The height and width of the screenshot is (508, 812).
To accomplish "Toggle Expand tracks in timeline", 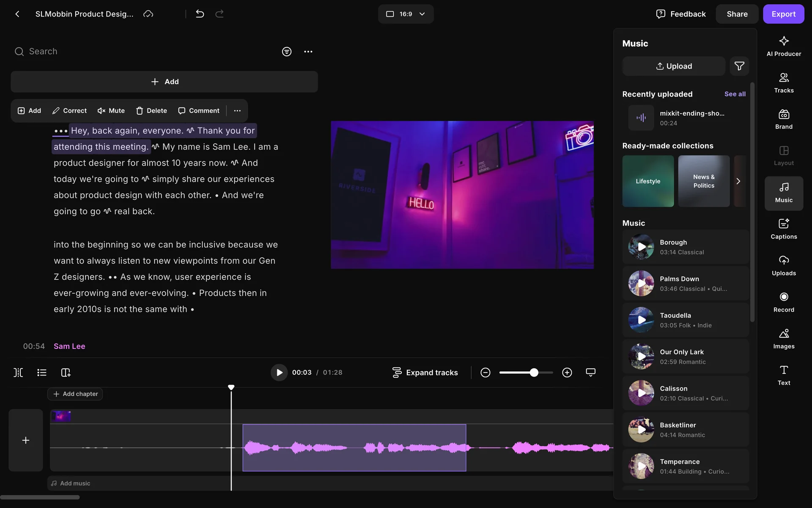I will click(425, 373).
